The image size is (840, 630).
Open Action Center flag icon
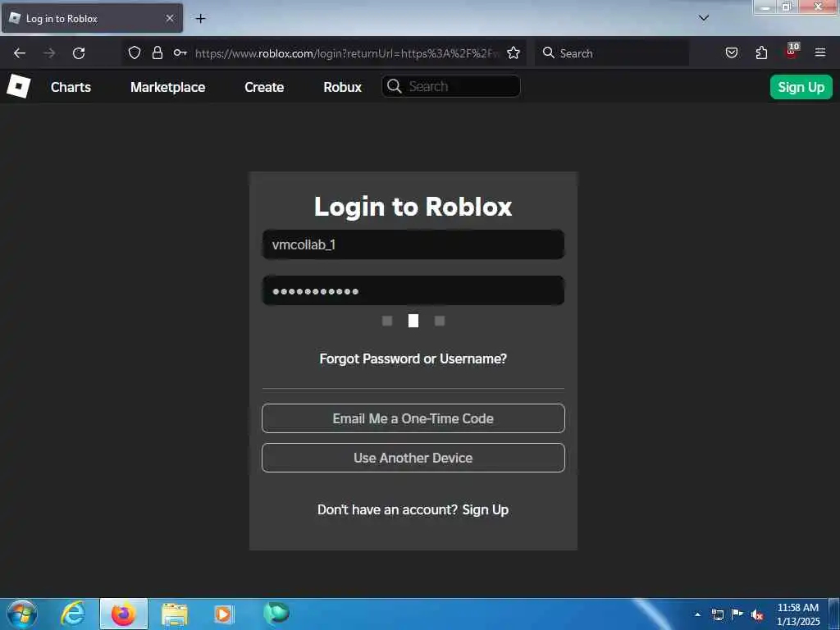pos(737,614)
